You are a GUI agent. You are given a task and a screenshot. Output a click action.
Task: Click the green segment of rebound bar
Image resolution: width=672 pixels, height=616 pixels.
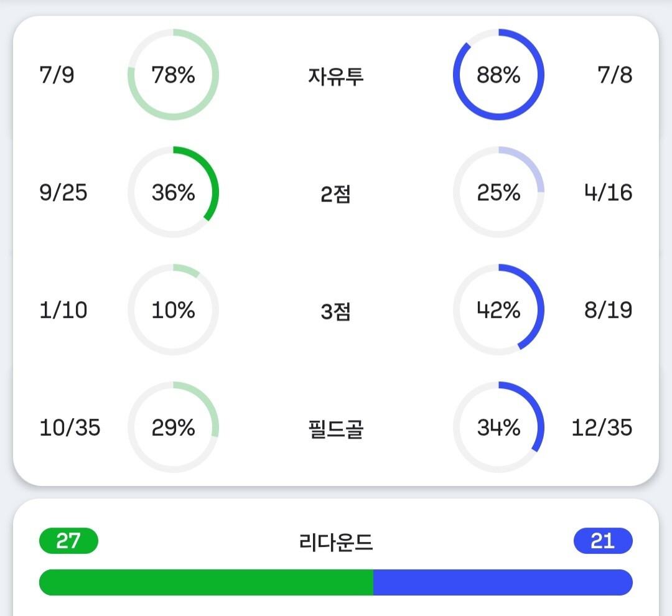[x=205, y=582]
